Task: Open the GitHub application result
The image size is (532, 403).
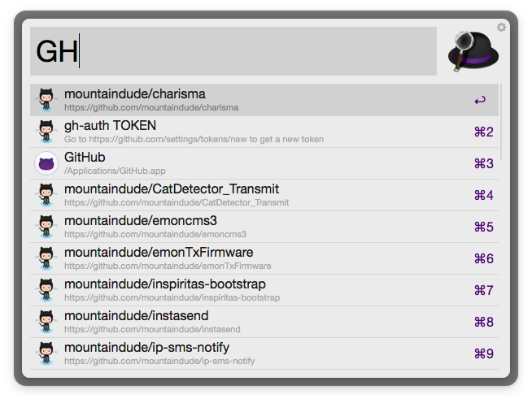Action: pyautogui.click(x=264, y=163)
